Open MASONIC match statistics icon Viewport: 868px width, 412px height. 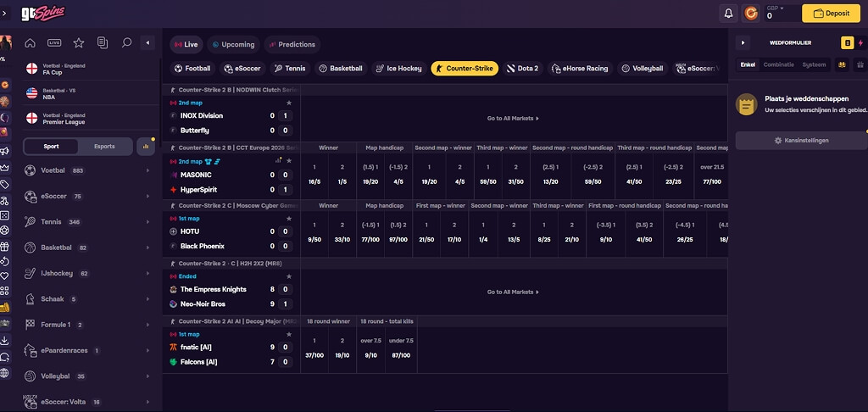point(278,160)
